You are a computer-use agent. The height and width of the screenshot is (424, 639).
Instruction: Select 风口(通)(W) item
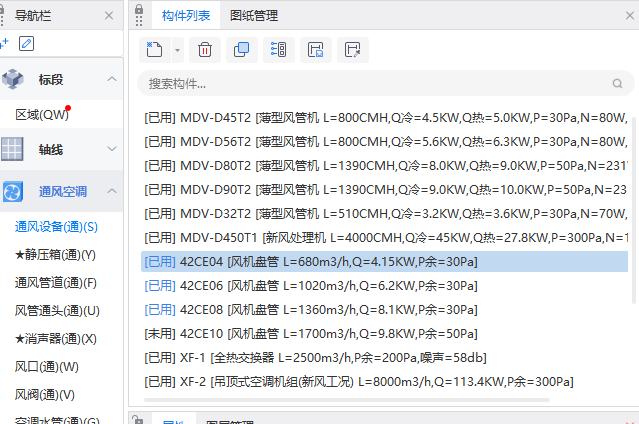click(x=46, y=367)
